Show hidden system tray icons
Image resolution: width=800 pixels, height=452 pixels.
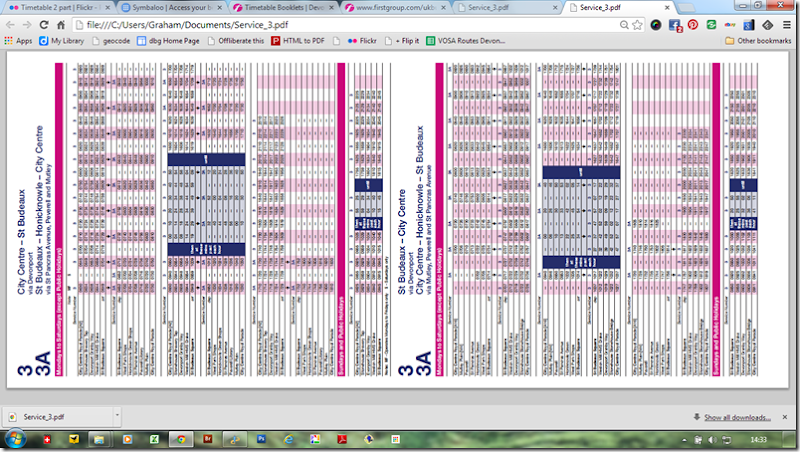click(x=684, y=440)
